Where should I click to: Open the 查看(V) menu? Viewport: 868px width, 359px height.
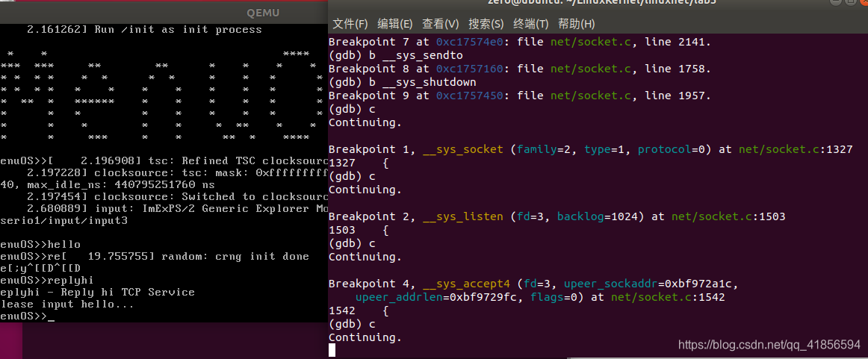[440, 24]
